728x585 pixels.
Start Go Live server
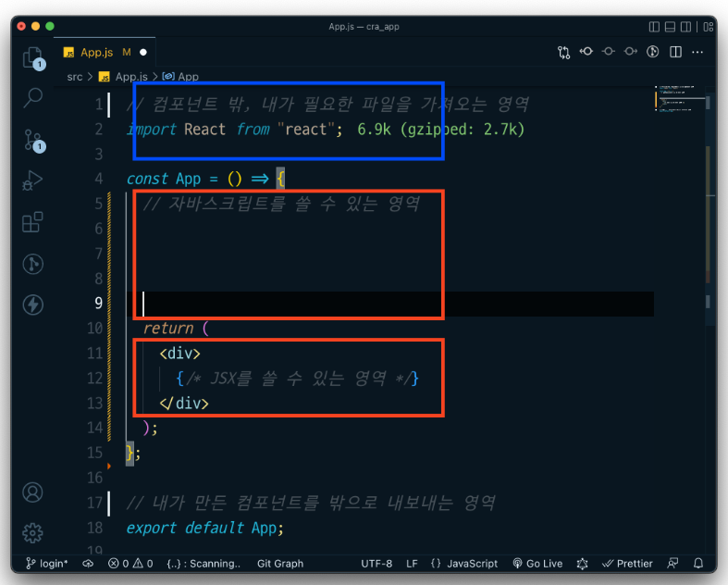pyautogui.click(x=537, y=564)
